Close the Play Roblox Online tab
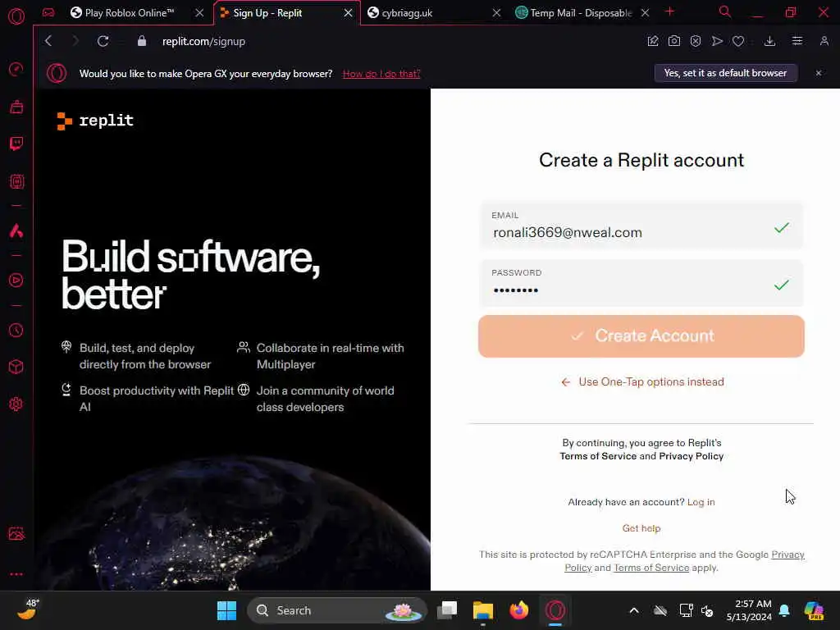Viewport: 840px width, 630px height. pyautogui.click(x=199, y=13)
